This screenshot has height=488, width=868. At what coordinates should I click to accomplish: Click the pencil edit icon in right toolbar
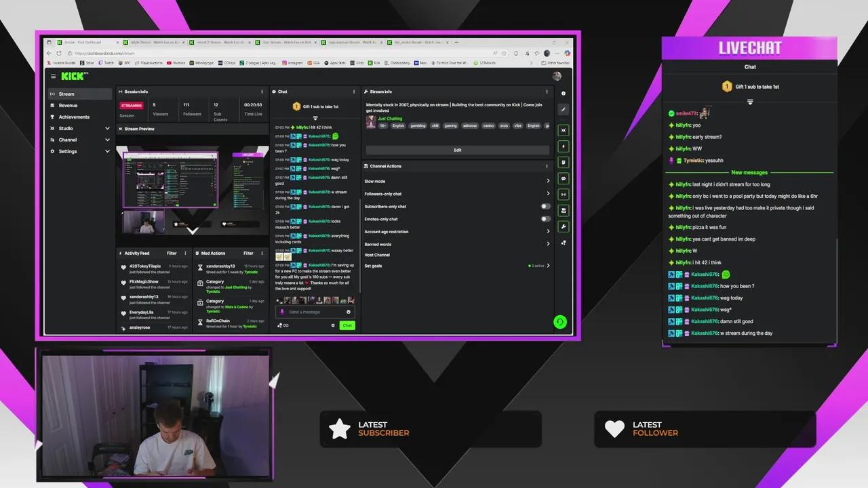pos(564,109)
